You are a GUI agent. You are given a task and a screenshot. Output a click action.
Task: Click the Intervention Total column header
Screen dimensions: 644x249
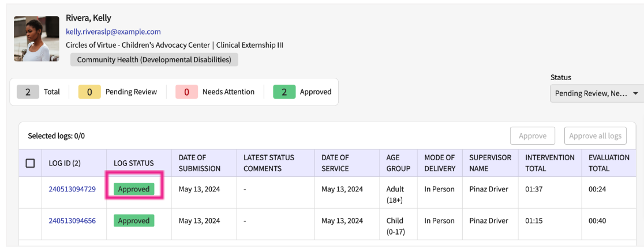(x=549, y=163)
